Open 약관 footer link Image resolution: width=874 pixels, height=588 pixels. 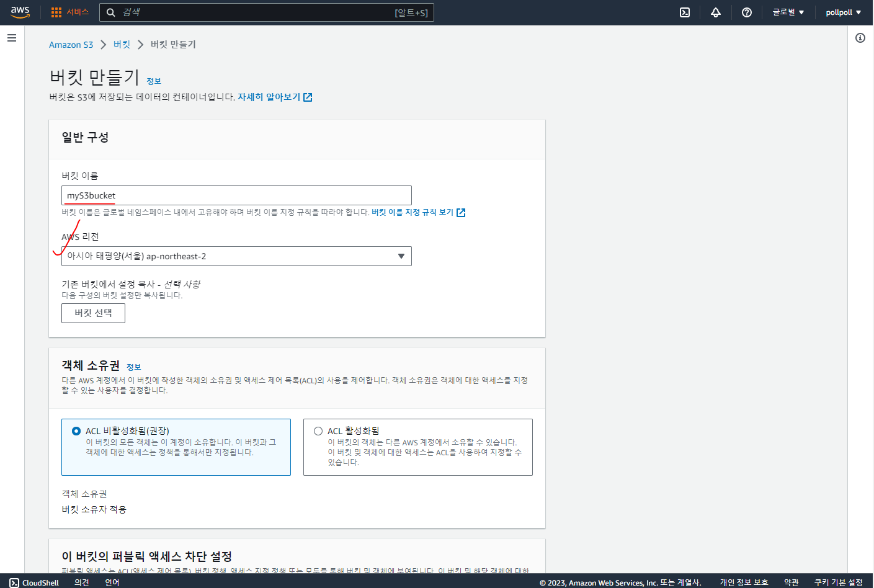coord(792,582)
